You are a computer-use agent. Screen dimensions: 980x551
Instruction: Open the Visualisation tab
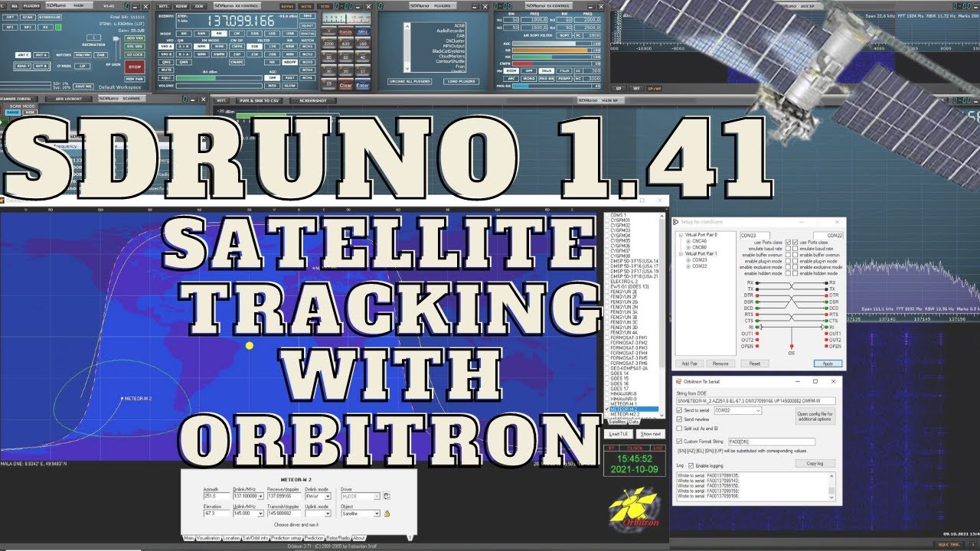209,538
